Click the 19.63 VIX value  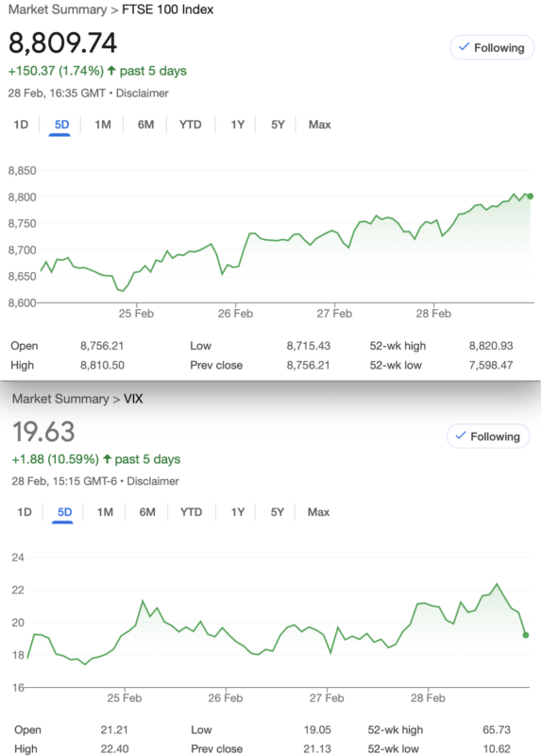(x=43, y=432)
